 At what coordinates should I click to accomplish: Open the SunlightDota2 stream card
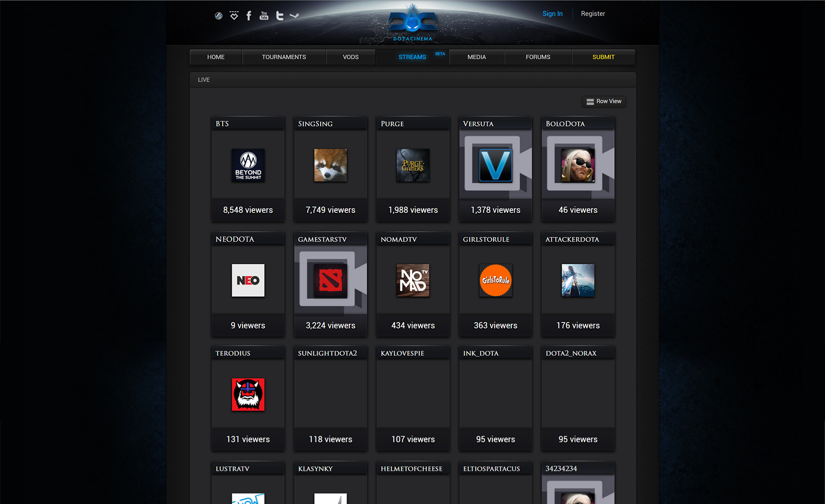(330, 399)
